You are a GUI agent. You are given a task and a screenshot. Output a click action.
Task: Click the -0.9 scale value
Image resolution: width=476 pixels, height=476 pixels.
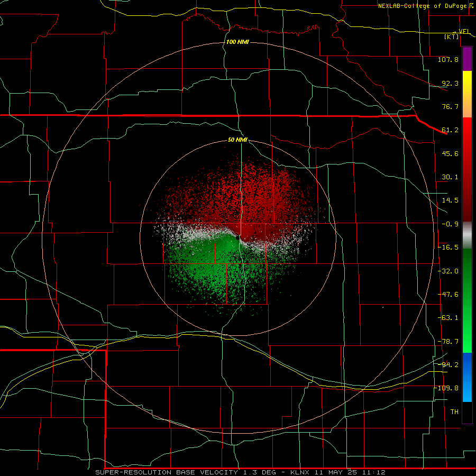[x=450, y=224]
